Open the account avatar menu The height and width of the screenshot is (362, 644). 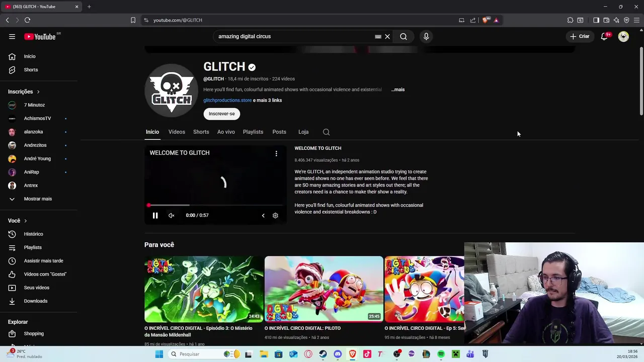click(x=623, y=36)
